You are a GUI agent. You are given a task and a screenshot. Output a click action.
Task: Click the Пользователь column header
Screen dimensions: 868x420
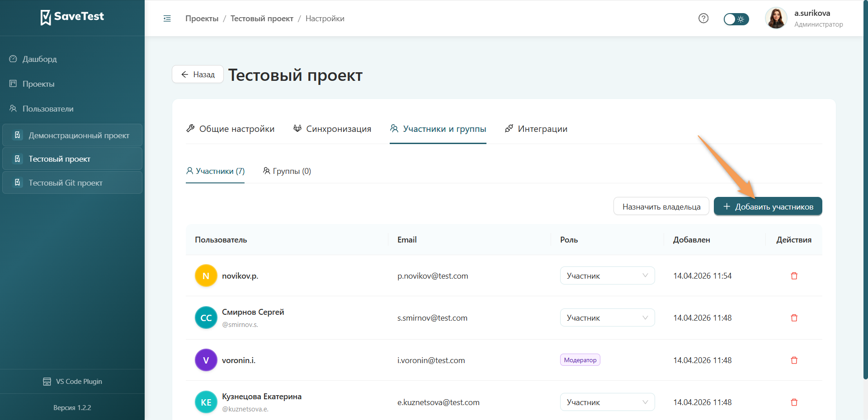221,240
